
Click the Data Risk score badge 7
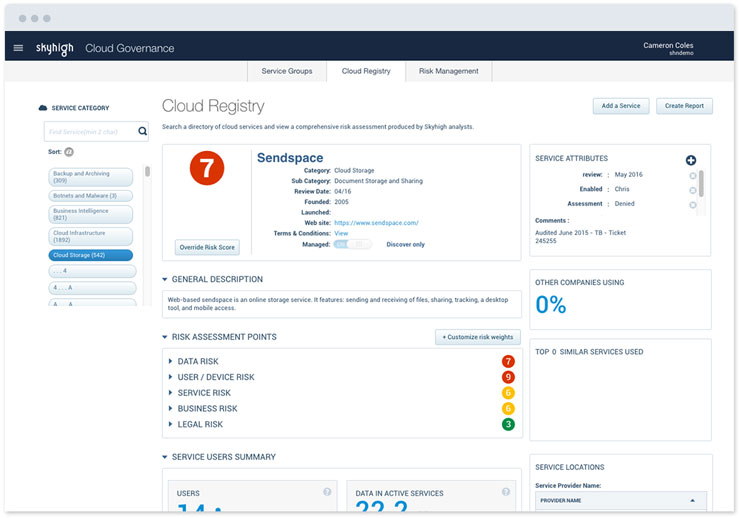[x=508, y=361]
